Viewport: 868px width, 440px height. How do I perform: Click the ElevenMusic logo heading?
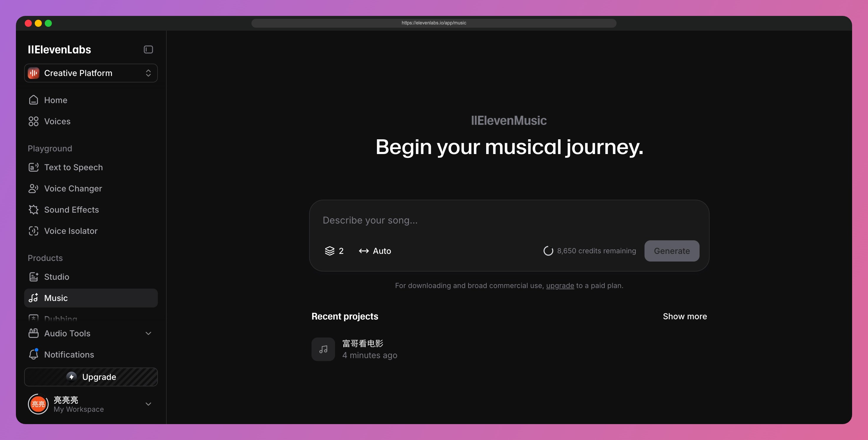pyautogui.click(x=509, y=120)
